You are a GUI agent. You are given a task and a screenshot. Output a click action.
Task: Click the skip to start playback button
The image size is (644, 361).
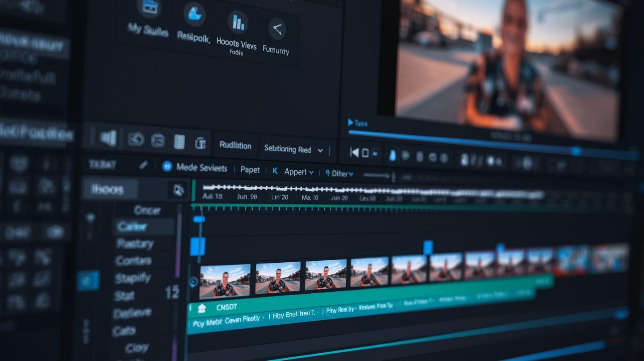click(x=354, y=152)
